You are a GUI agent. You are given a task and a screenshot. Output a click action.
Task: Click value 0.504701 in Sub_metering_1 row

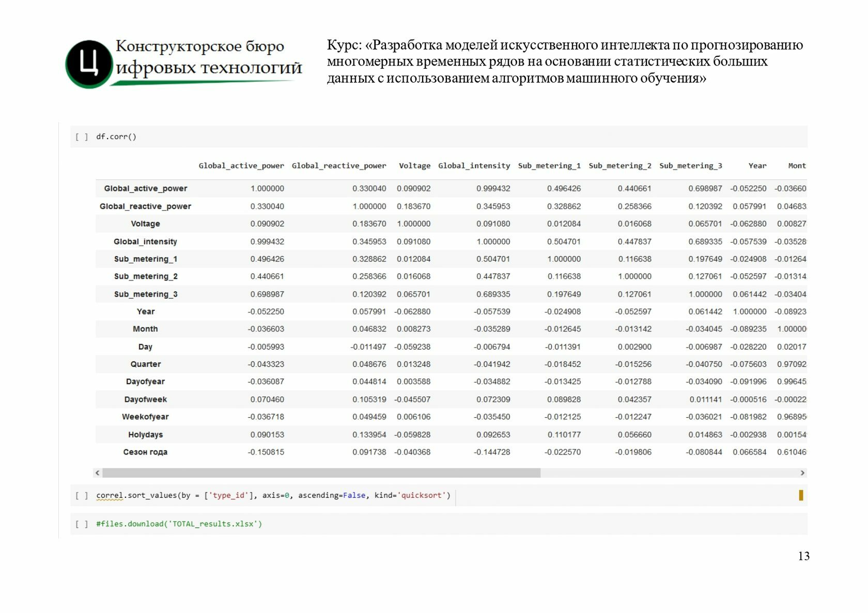coord(493,259)
